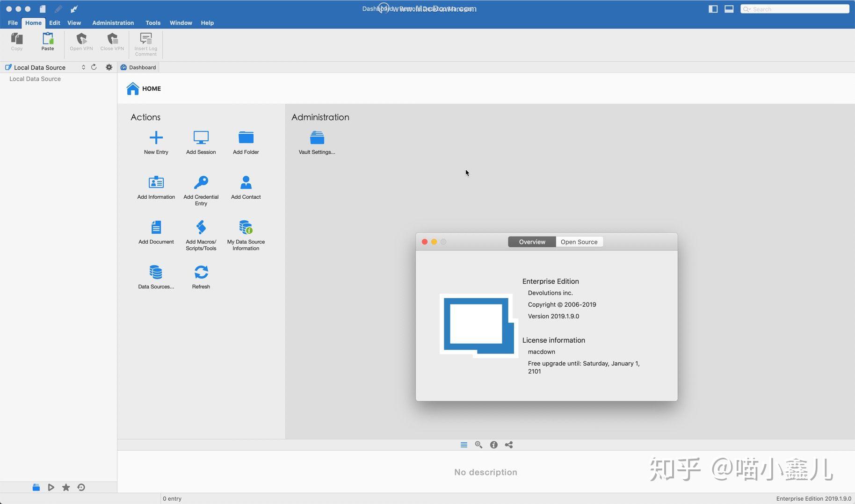This screenshot has width=855, height=504.
Task: Switch to Open Source in About dialog
Action: click(579, 242)
